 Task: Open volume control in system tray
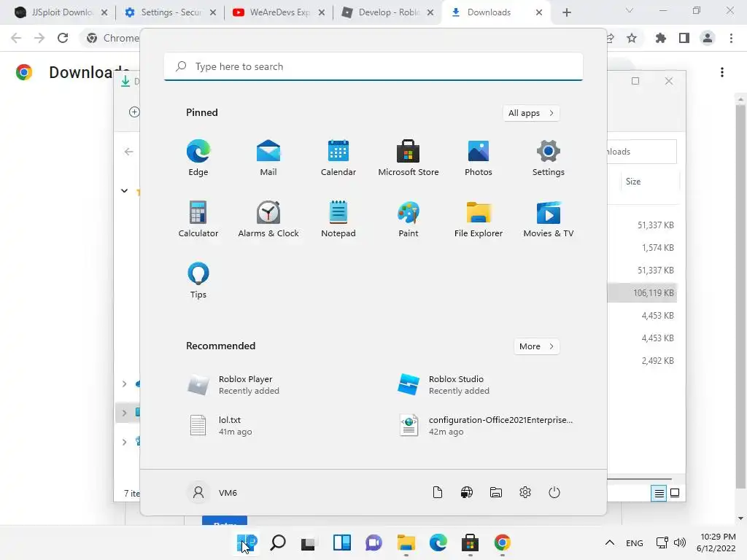point(680,542)
